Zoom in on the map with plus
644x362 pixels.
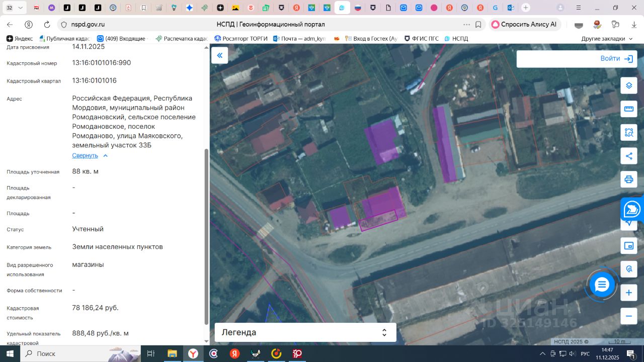pyautogui.click(x=629, y=293)
